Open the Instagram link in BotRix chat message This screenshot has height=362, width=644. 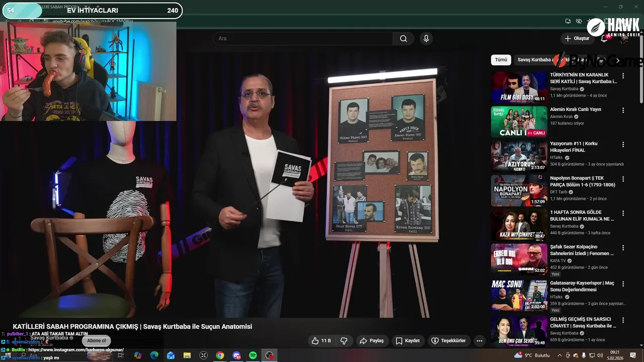pos(76,350)
